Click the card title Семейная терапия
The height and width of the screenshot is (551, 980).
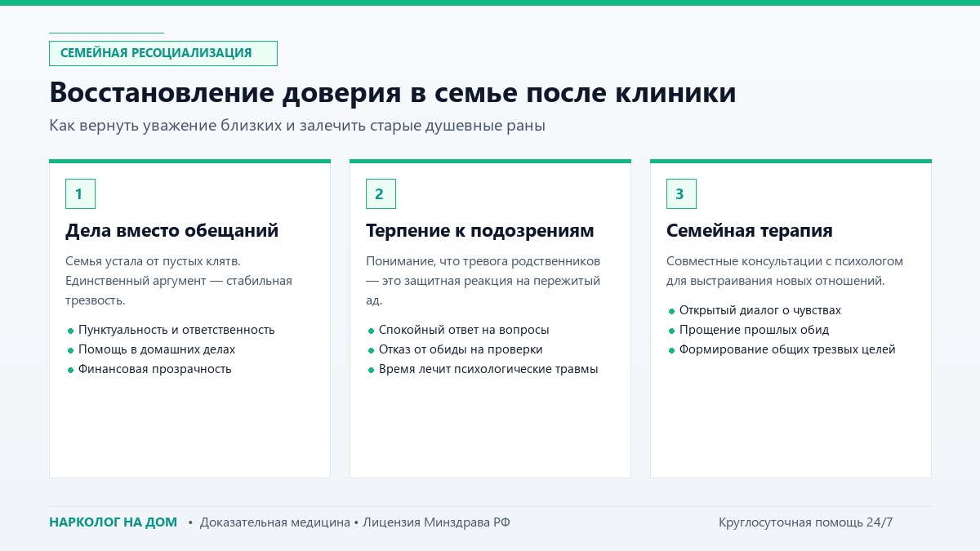click(x=750, y=231)
